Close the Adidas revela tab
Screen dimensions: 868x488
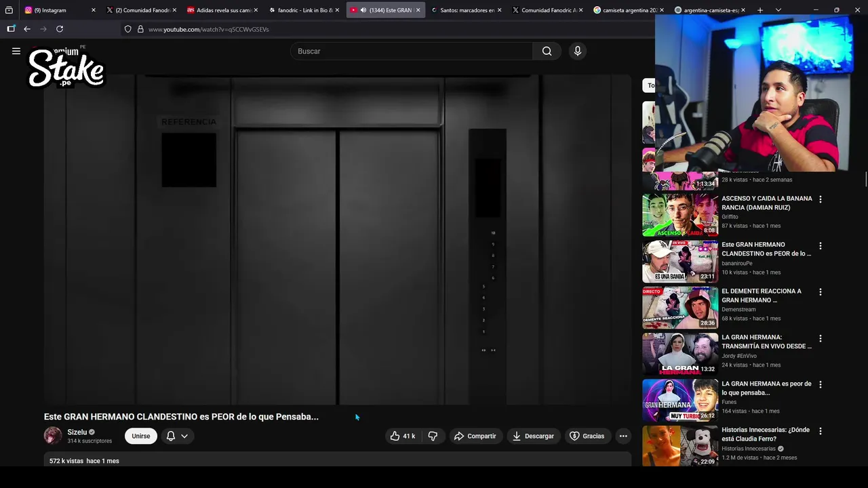point(256,10)
